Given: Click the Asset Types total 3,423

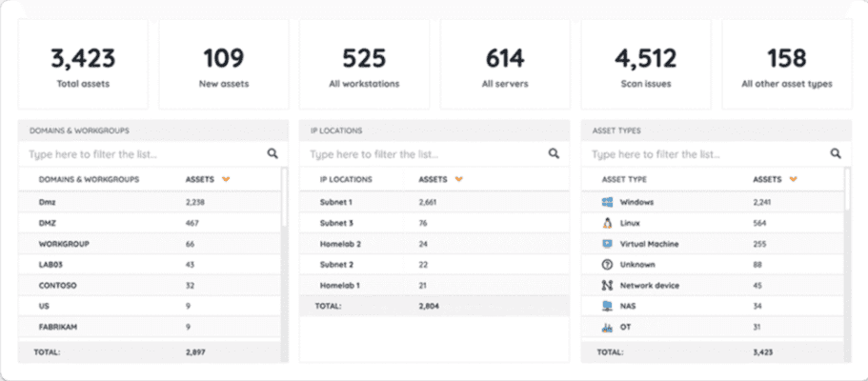Looking at the screenshot, I should pos(763,351).
